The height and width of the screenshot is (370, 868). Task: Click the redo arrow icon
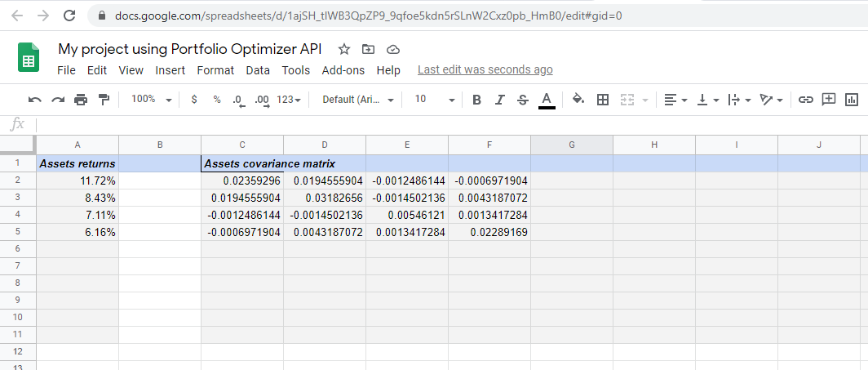pos(58,100)
